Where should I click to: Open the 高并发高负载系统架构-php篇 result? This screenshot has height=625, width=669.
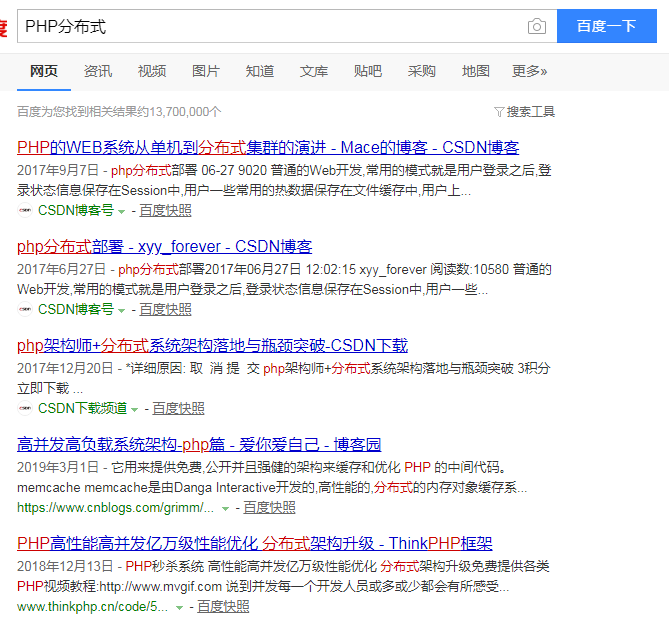click(199, 445)
